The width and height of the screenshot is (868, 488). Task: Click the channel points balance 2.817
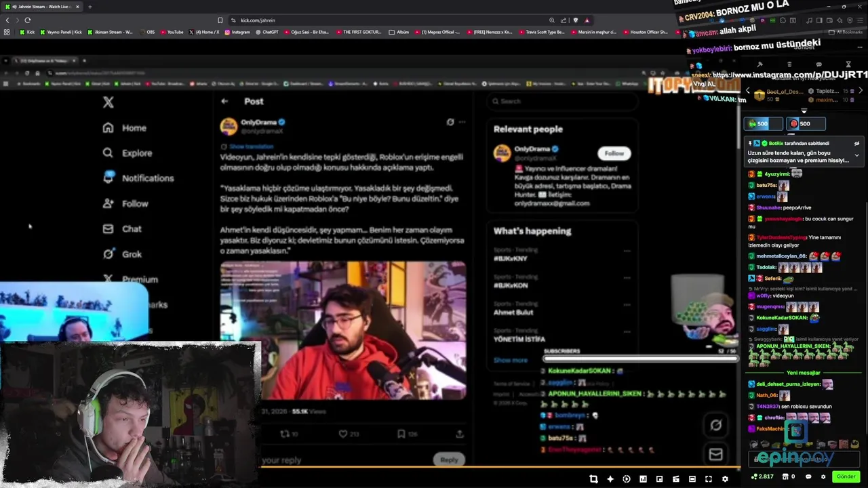(762, 476)
